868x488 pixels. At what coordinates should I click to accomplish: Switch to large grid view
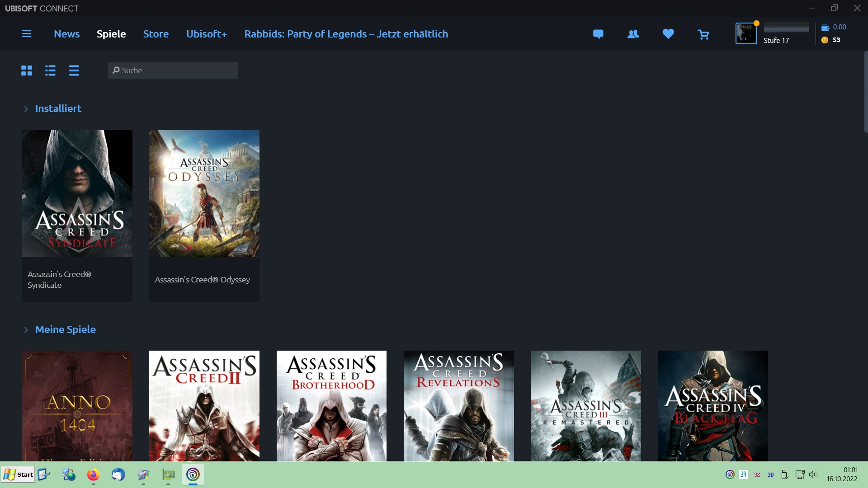click(27, 70)
